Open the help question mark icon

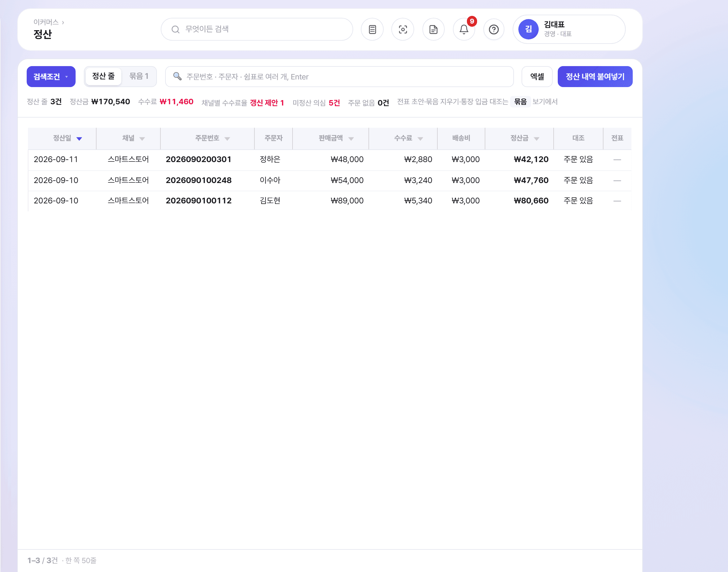(x=494, y=30)
